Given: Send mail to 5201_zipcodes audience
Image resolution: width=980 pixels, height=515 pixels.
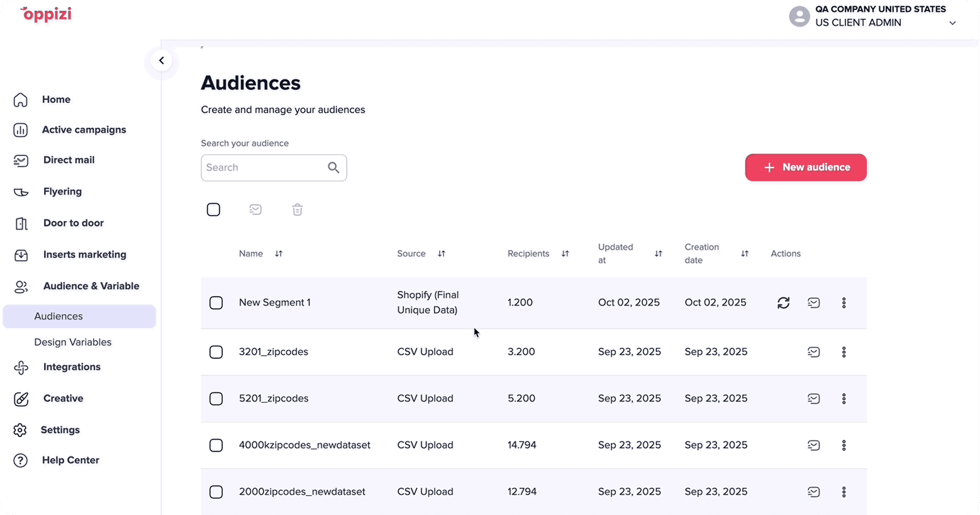Looking at the screenshot, I should click(814, 399).
